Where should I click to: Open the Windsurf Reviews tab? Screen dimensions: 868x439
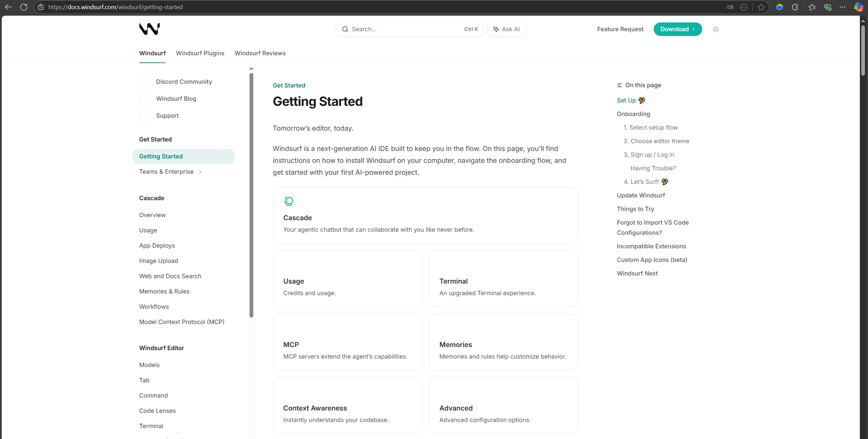(260, 53)
